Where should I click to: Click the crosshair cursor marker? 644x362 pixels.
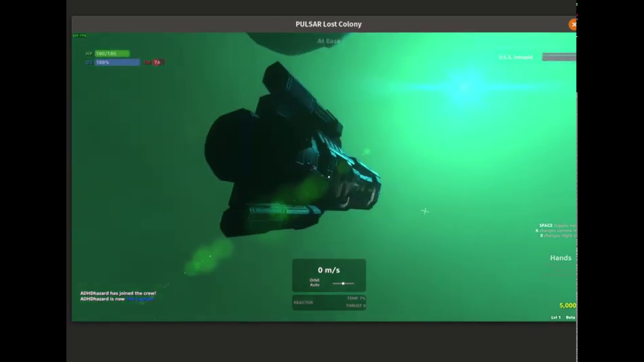425,211
